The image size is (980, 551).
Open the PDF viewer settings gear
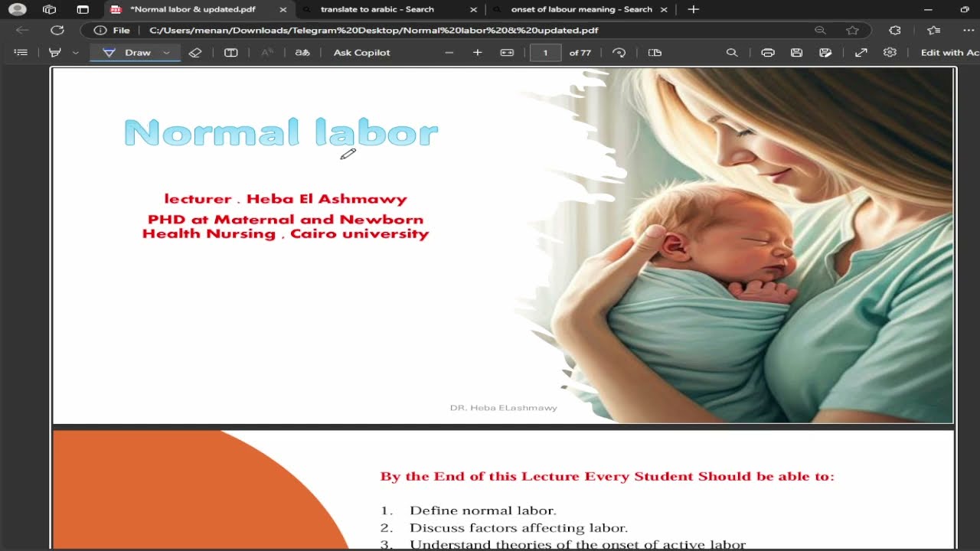(x=890, y=53)
